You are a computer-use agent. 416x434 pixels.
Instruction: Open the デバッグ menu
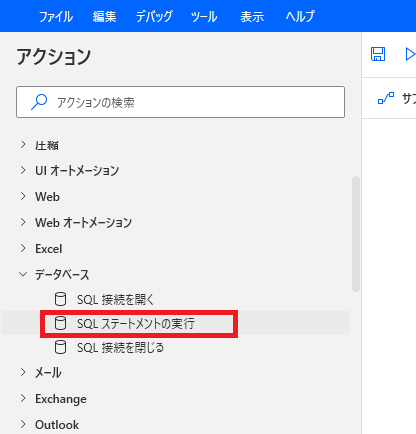154,16
